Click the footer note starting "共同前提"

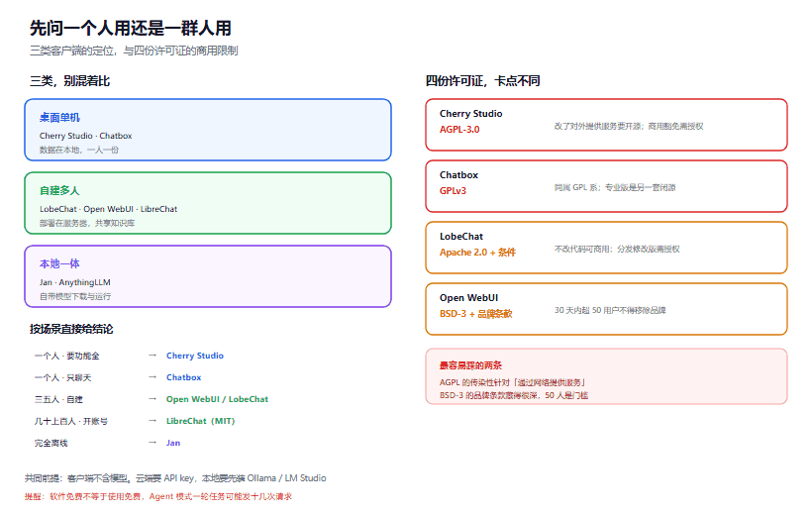[x=175, y=478]
